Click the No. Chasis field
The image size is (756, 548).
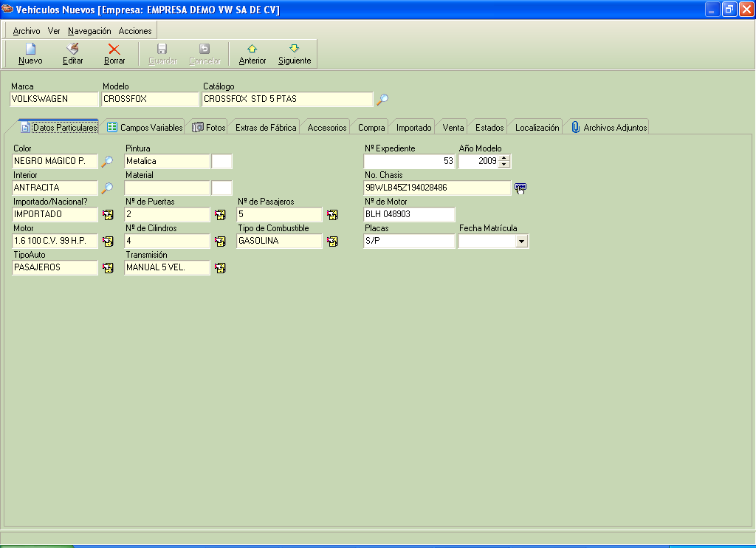tap(437, 188)
